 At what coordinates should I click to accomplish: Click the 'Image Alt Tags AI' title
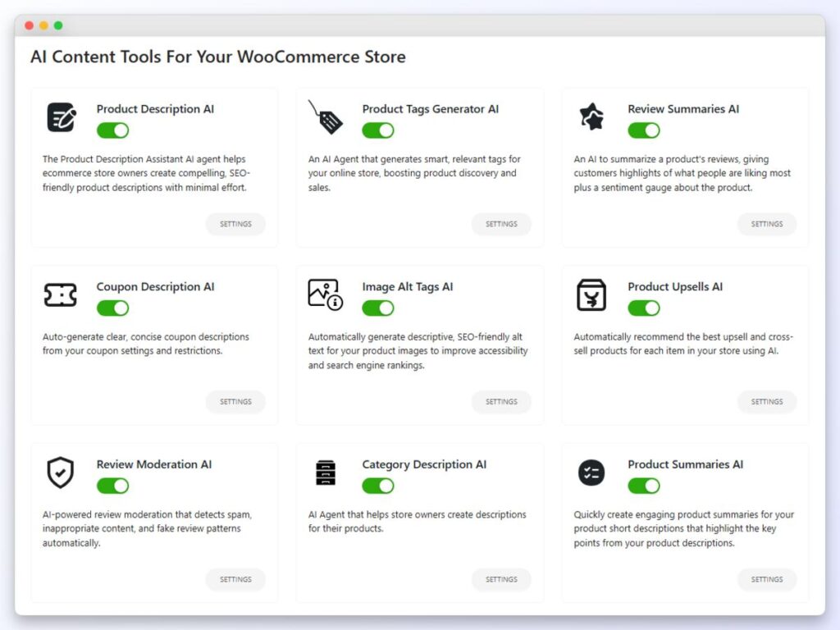(407, 287)
